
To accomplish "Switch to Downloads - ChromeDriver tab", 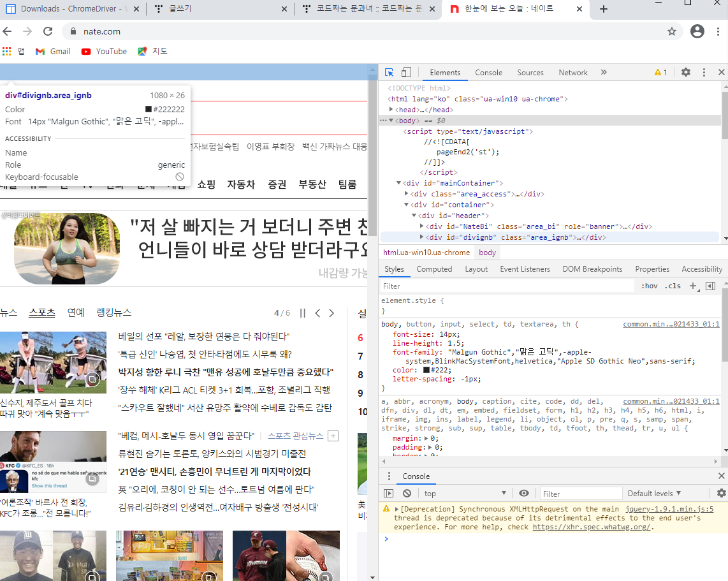I will [x=72, y=9].
